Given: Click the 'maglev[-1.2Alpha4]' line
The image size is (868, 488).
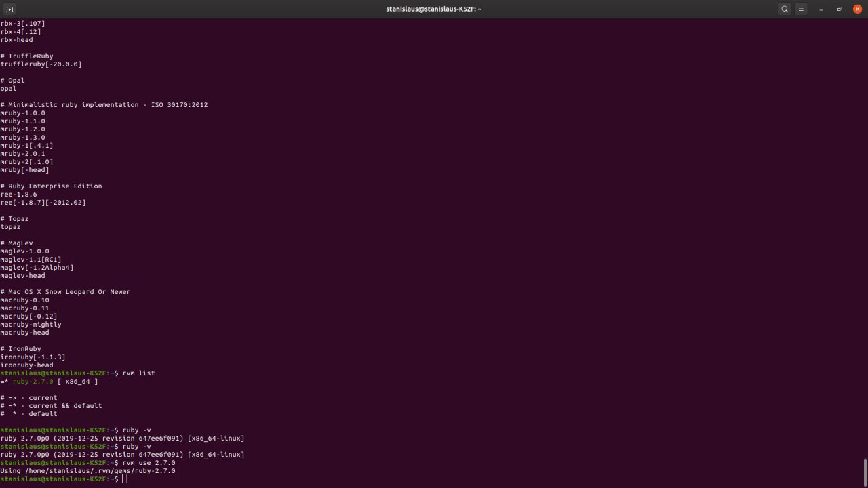Looking at the screenshot, I should click(x=37, y=268).
